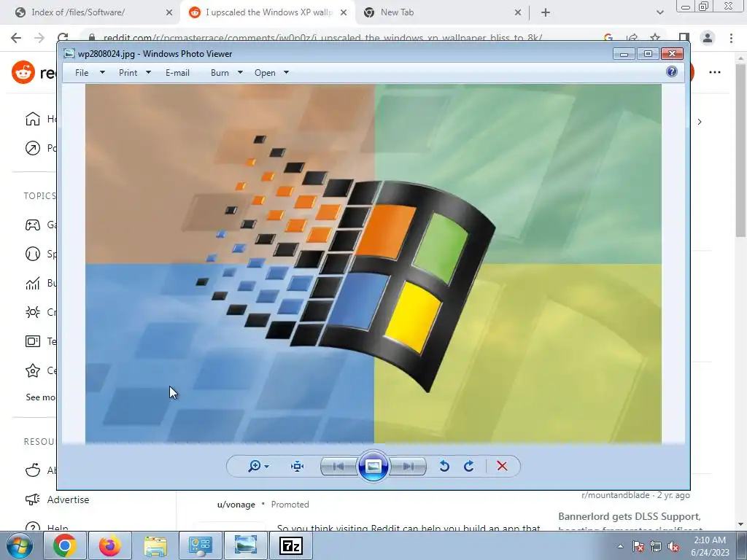747x560 pixels.
Task: Open the Reddit Popular sidebar icon
Action: coord(32,148)
